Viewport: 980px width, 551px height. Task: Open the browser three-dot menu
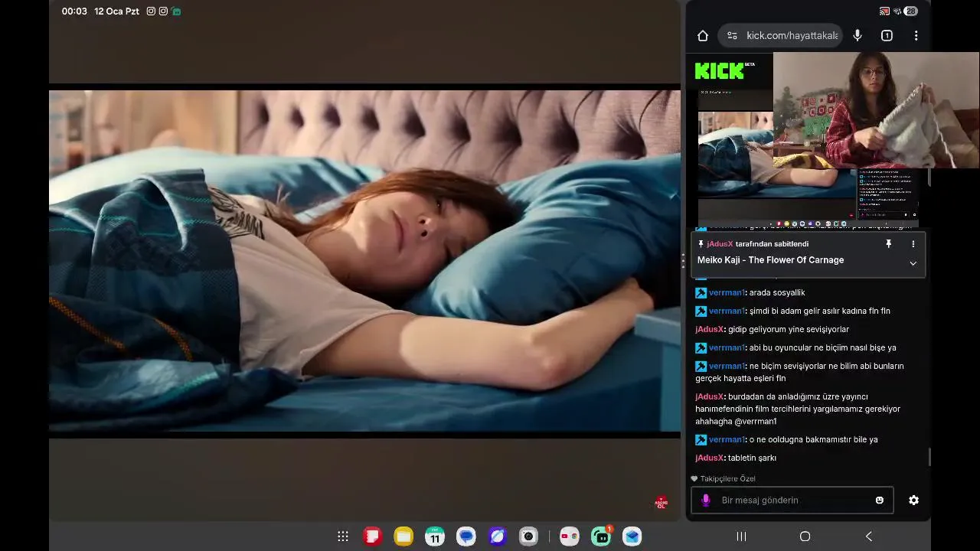click(916, 35)
